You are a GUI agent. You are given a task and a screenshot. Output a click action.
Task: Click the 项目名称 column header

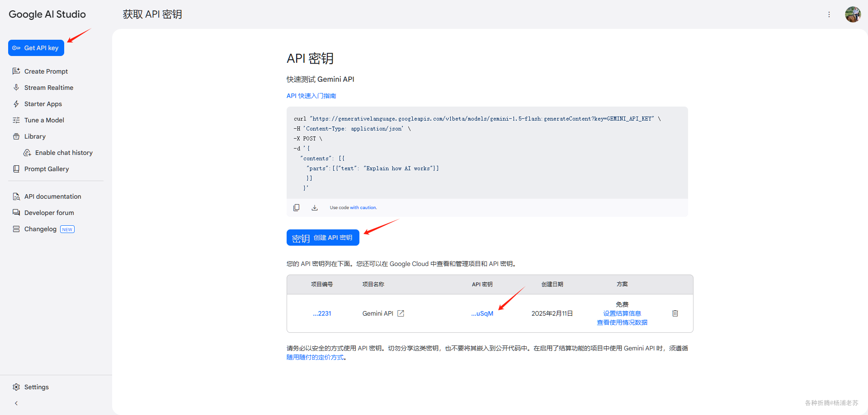[373, 284]
